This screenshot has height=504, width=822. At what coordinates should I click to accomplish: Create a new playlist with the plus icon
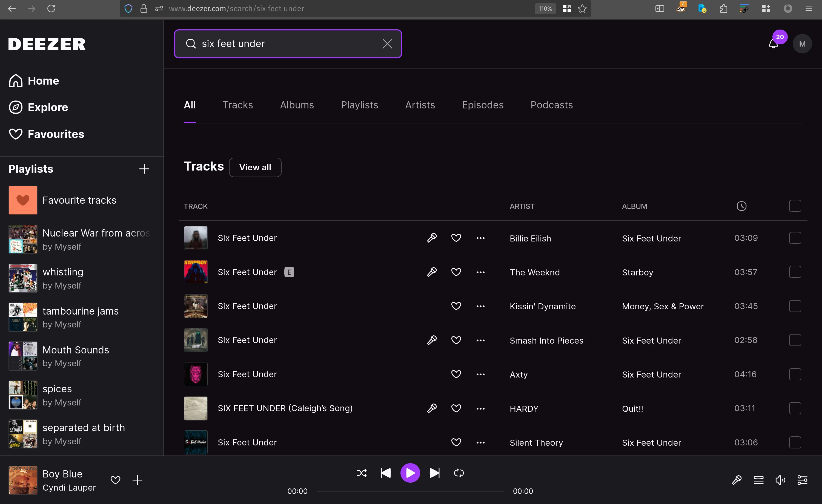click(144, 169)
